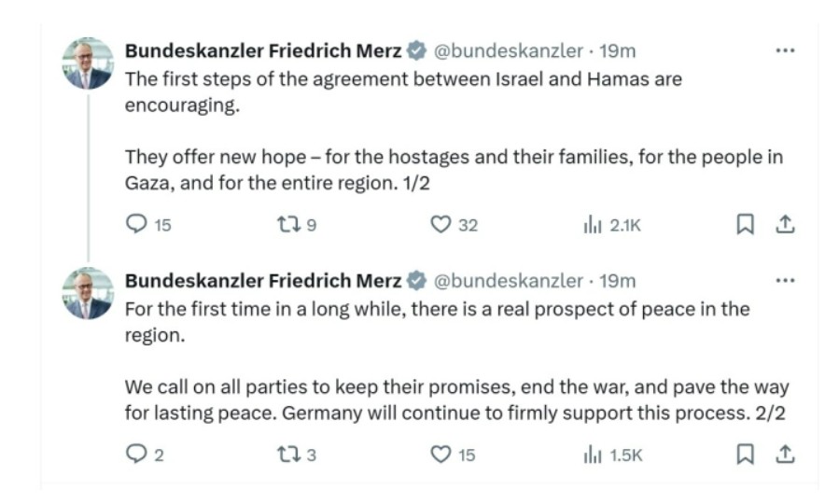Image resolution: width=839 pixels, height=504 pixels.
Task: Open the 19m timestamp of first tweet
Action: point(617,51)
